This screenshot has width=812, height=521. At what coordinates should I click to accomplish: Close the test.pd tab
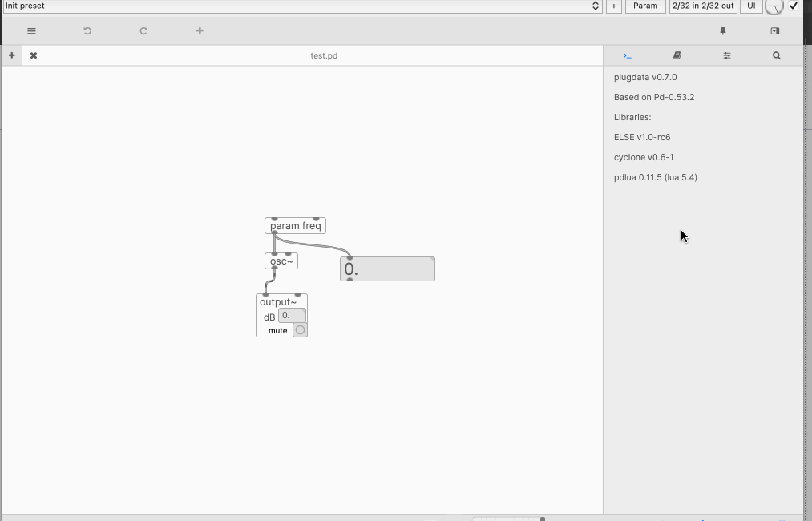click(34, 55)
